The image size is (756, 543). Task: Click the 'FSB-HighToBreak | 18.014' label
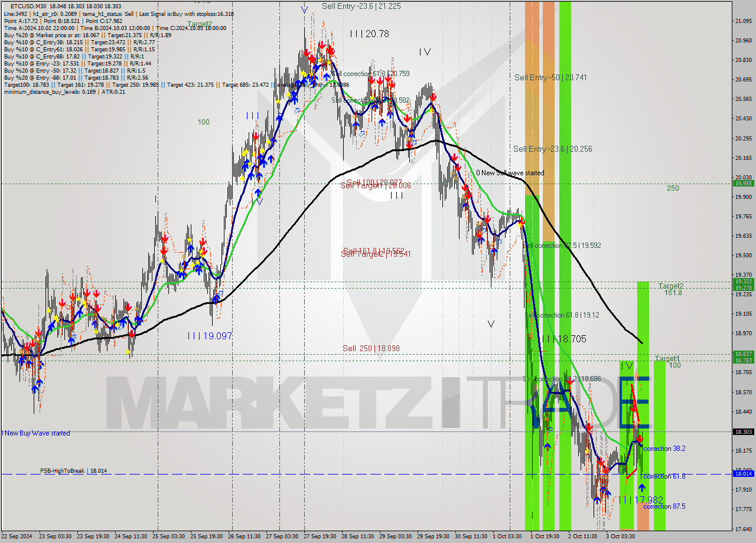pos(74,471)
